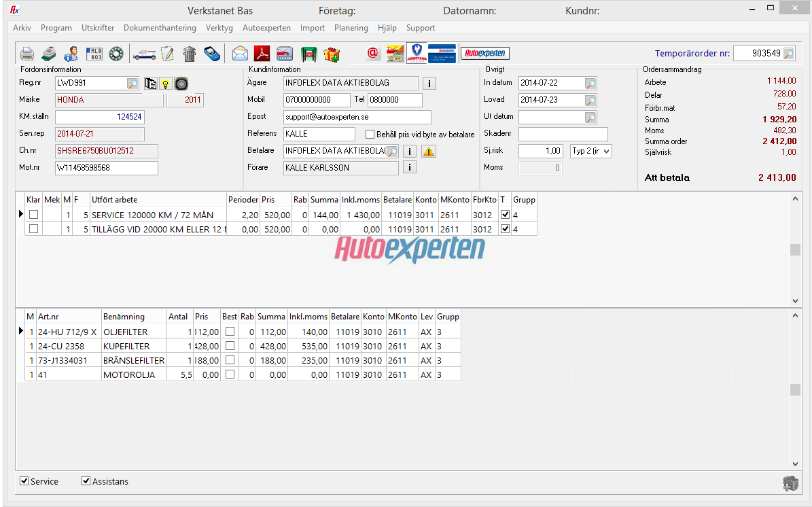Open the Program menu

click(56, 28)
